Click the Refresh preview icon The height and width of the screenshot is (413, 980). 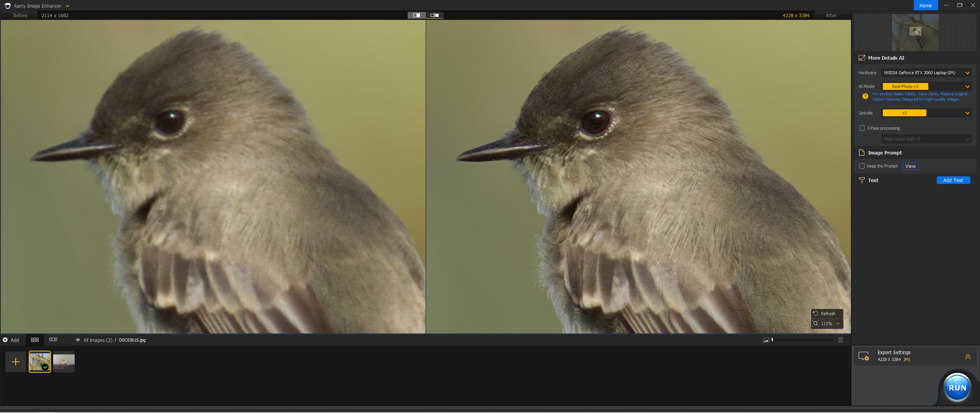pos(816,314)
